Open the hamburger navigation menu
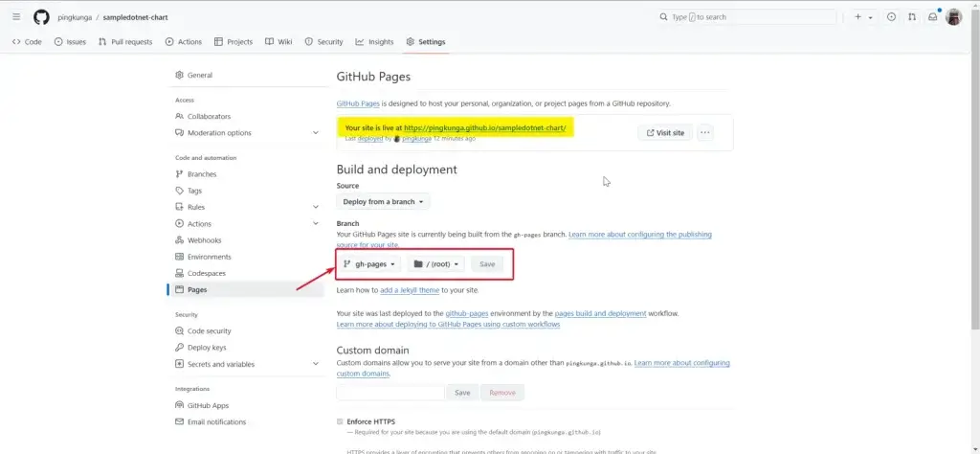980x454 pixels. click(x=16, y=17)
